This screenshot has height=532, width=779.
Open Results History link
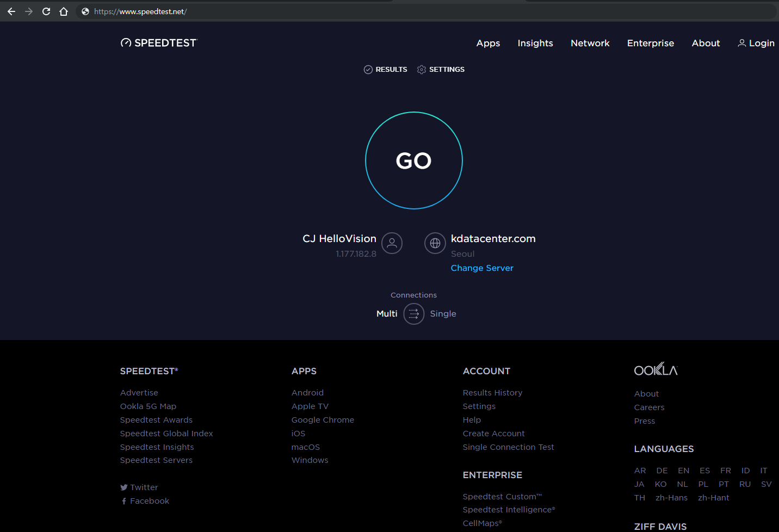coord(492,393)
